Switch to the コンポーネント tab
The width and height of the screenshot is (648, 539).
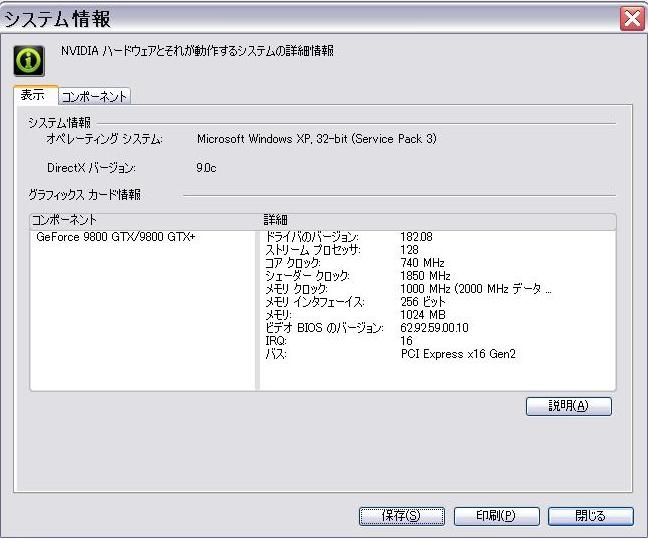pos(94,96)
